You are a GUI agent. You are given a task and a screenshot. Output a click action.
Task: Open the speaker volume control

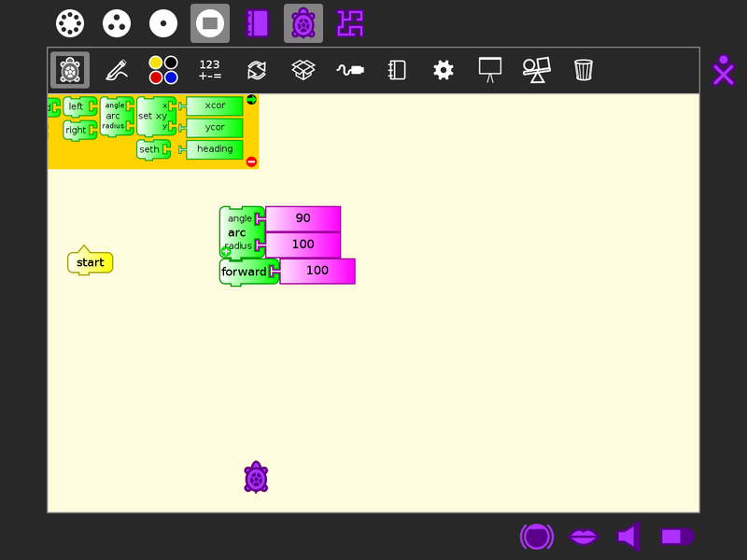coord(628,537)
